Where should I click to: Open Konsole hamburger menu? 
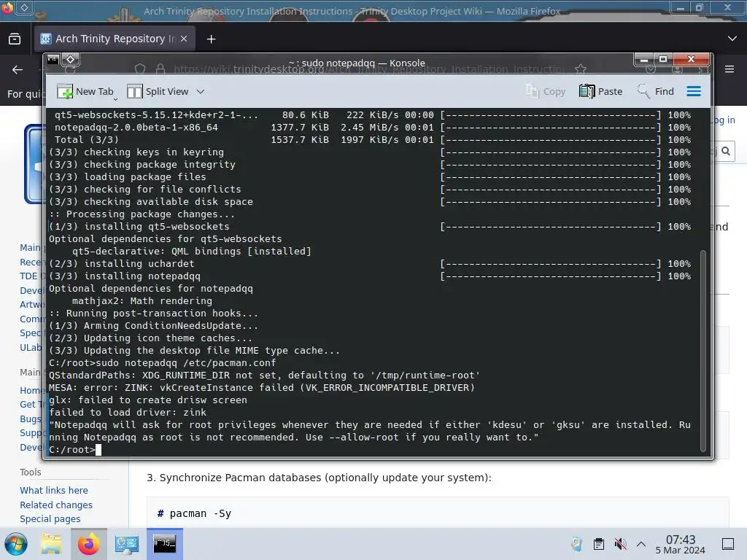694,91
